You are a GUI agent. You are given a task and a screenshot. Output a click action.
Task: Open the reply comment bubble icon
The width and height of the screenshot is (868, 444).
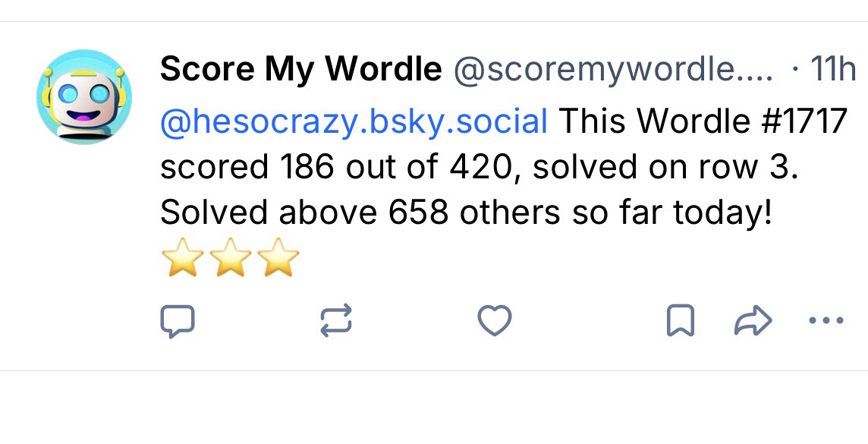pos(178,321)
